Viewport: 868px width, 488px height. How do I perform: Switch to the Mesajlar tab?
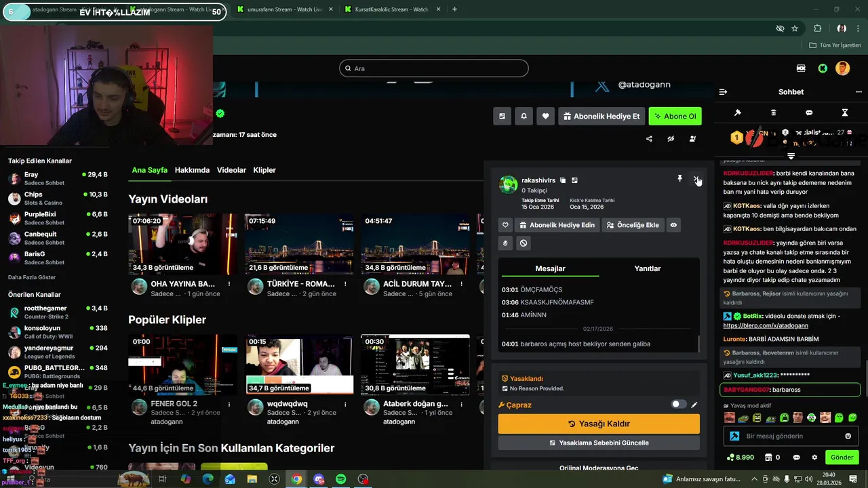[550, 268]
